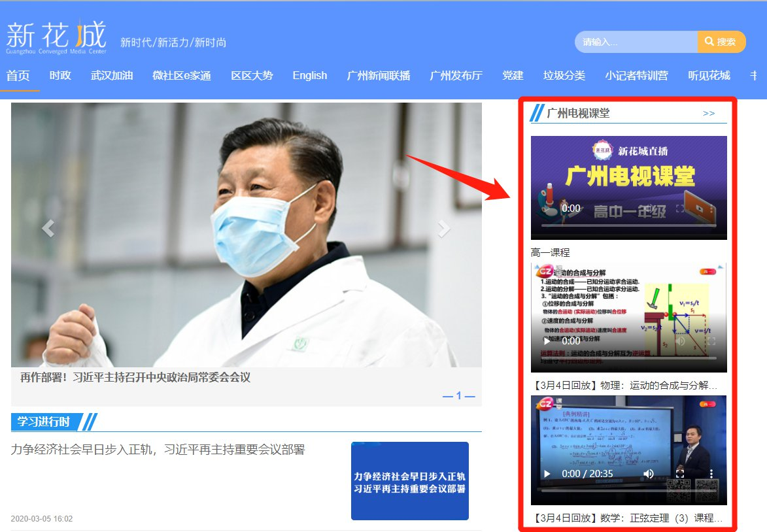This screenshot has height=532, width=767.
Task: Advance to next carousel slide
Action: pos(444,228)
